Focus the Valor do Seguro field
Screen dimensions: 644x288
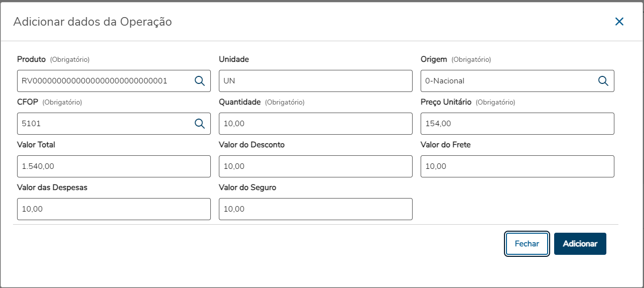[x=315, y=209]
